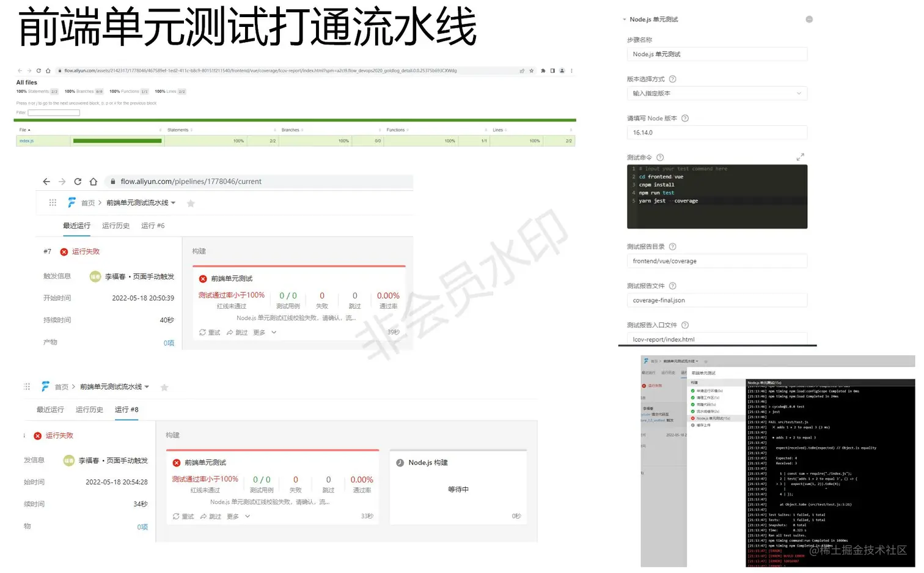Click the share icon in coverage report address bar
The width and height of the screenshot is (924, 573).
pyautogui.click(x=522, y=71)
